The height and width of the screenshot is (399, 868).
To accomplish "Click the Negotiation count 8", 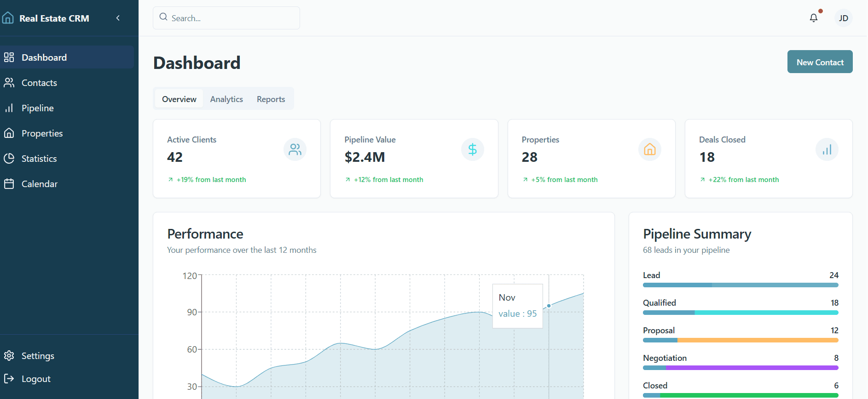I will 836,358.
